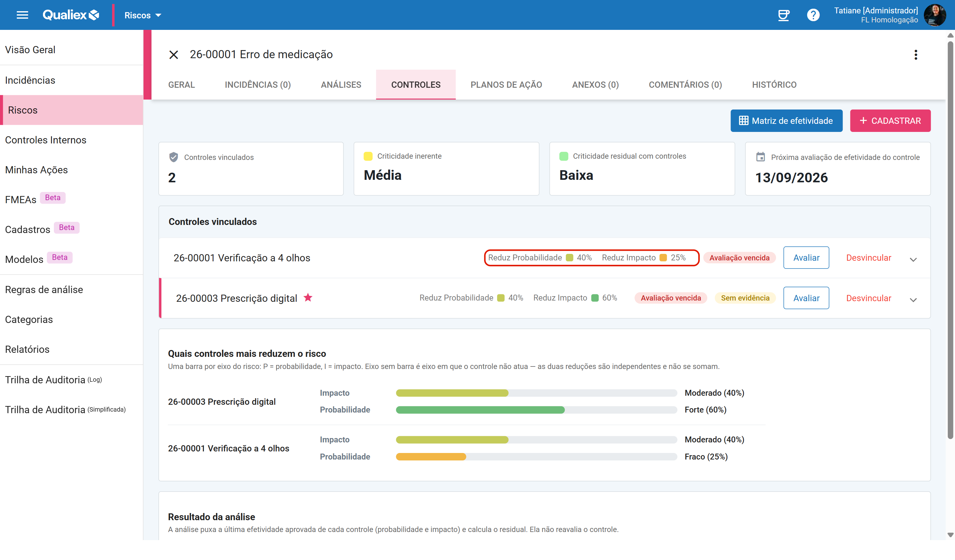This screenshot has width=955, height=560.
Task: Open the Riscos module dropdown
Action: (x=143, y=15)
